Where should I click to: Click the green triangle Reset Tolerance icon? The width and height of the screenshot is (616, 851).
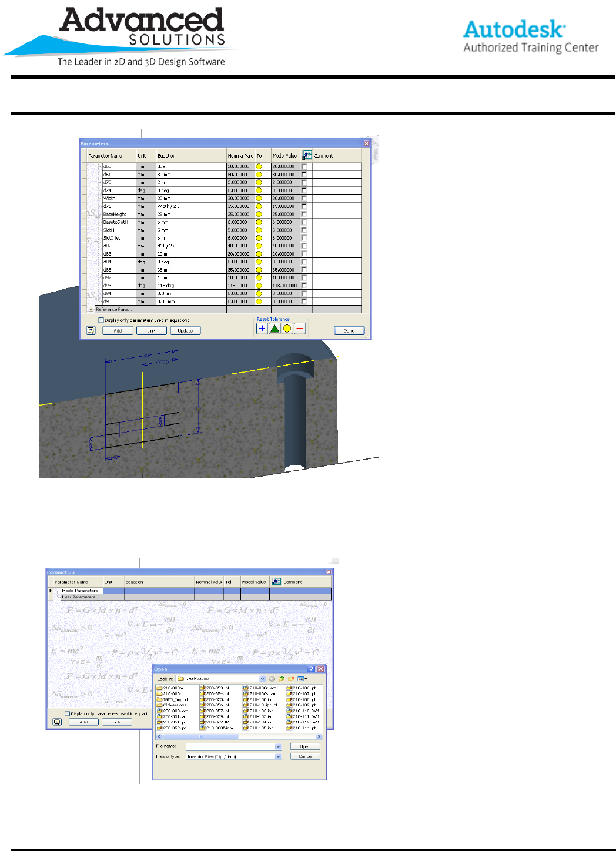pyautogui.click(x=274, y=329)
